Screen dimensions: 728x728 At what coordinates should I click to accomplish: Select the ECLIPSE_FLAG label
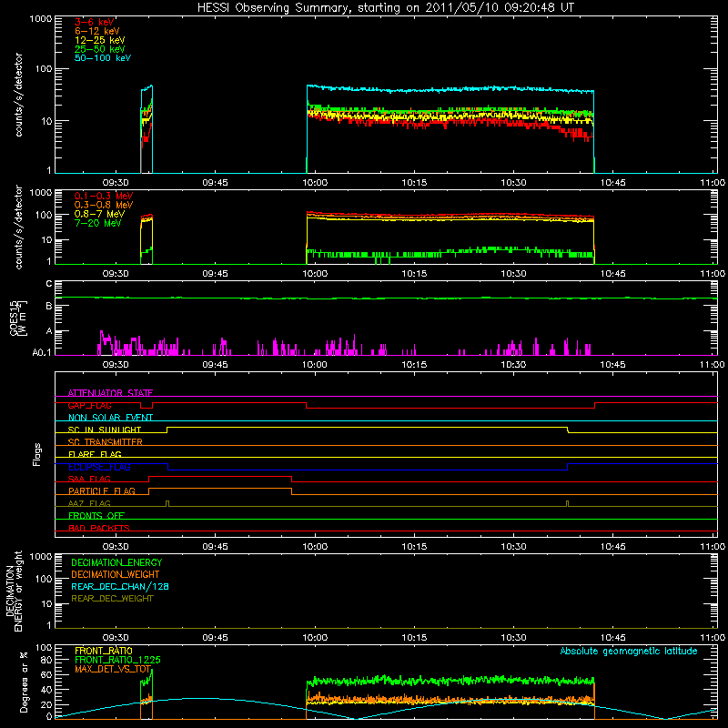pyautogui.click(x=99, y=467)
